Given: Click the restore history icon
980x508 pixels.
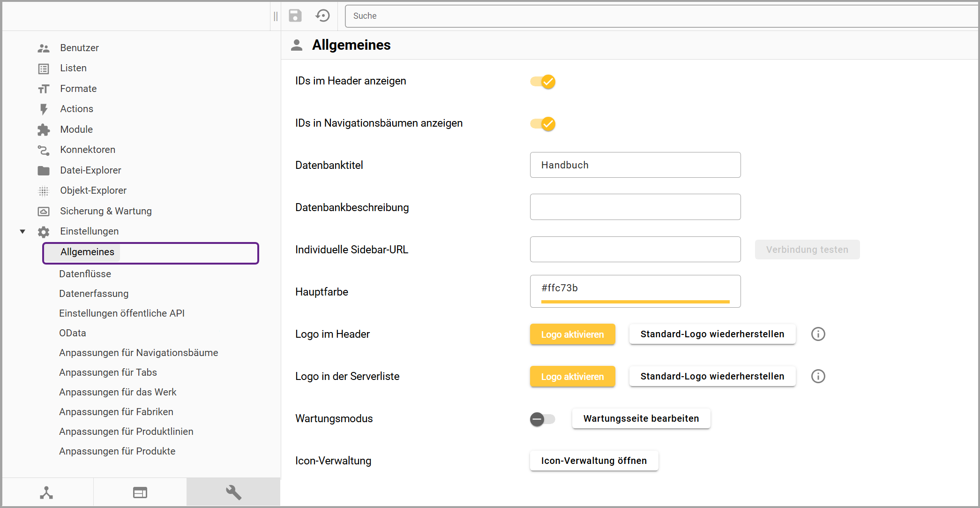Looking at the screenshot, I should 323,16.
